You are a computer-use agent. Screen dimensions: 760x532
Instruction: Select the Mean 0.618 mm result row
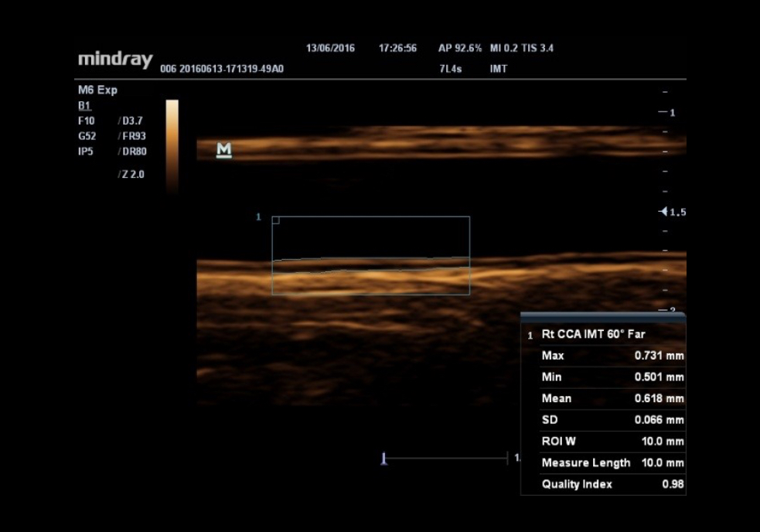point(612,398)
